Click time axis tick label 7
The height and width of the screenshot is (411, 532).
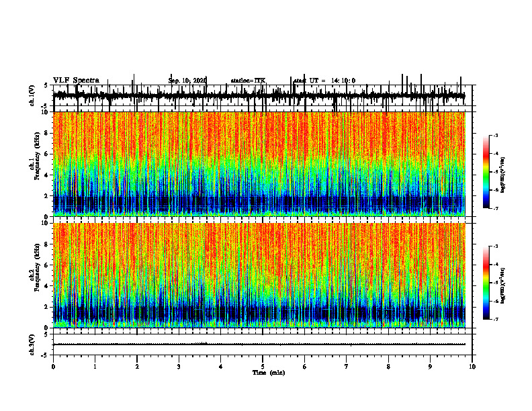[347, 367]
